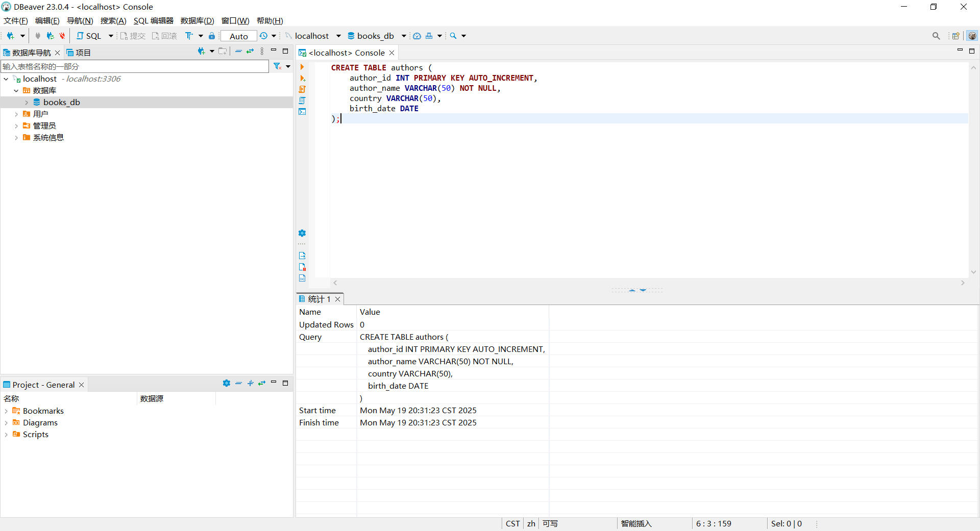
Task: Toggle the 智能插入 mode in the status bar
Action: point(635,523)
